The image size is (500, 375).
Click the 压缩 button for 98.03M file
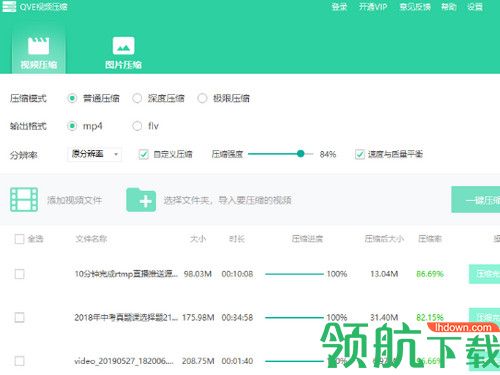click(484, 274)
